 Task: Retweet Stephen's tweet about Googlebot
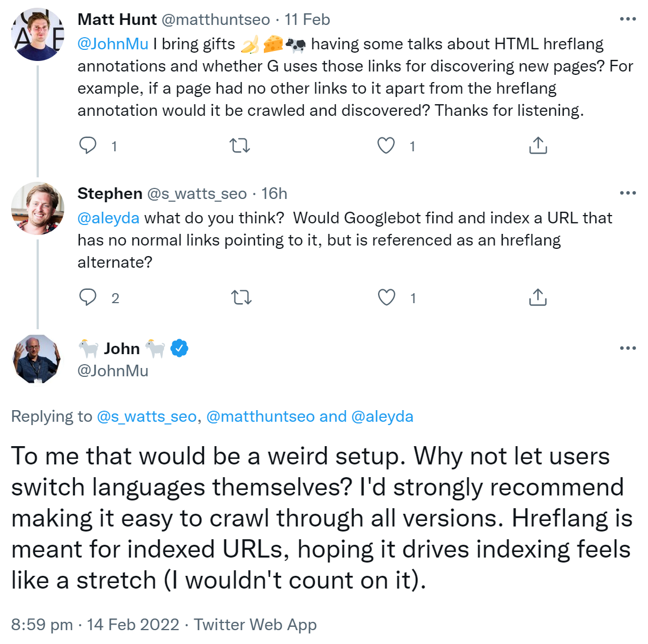(x=241, y=298)
